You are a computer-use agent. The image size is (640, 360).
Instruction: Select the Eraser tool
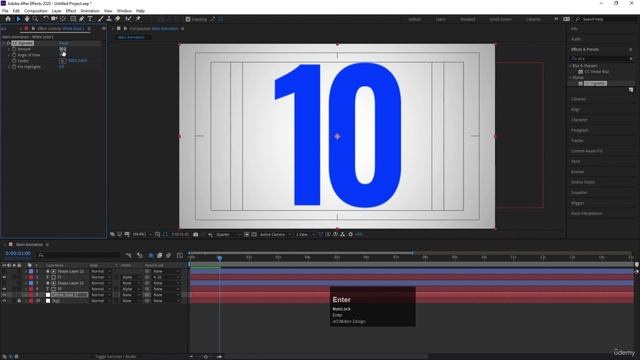click(x=118, y=19)
